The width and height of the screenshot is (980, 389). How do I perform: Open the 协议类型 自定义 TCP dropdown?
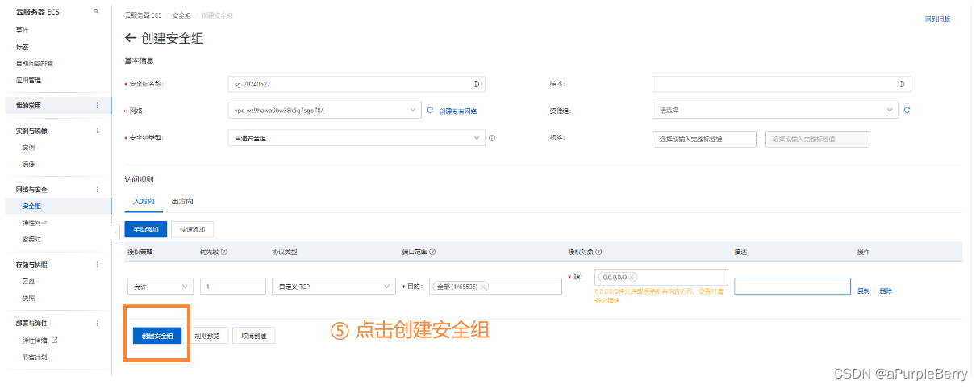(x=333, y=287)
